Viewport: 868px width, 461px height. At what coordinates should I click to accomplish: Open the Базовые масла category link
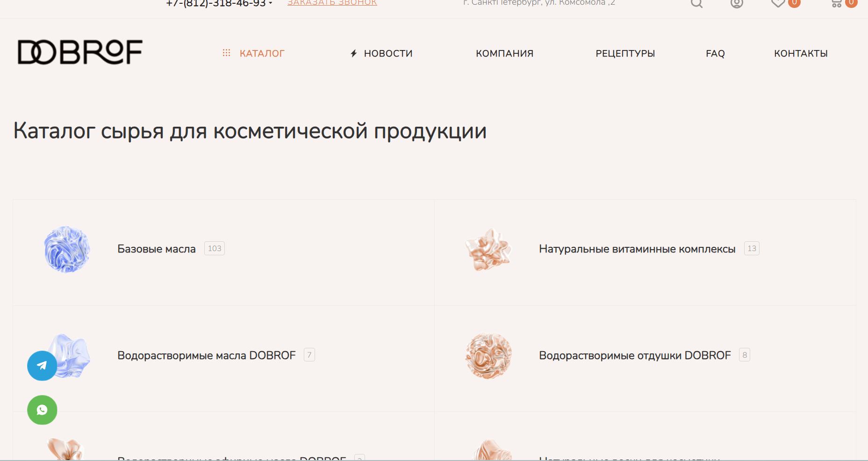click(x=157, y=249)
